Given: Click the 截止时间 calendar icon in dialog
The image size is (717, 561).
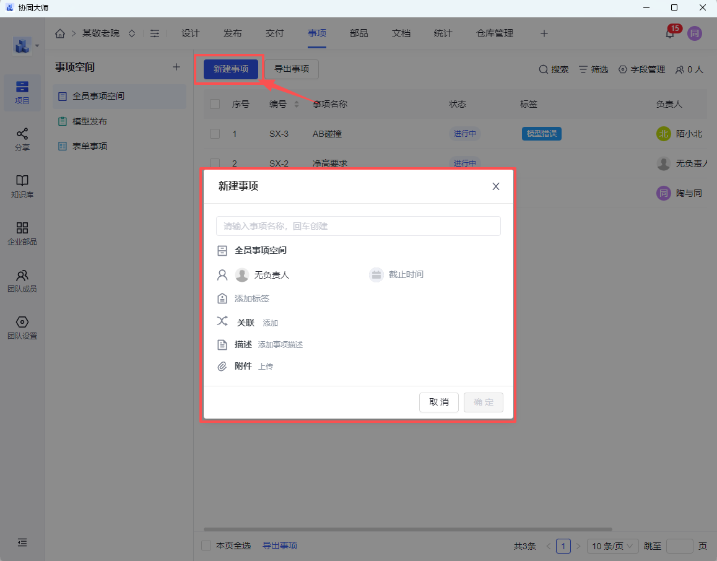Looking at the screenshot, I should [376, 274].
